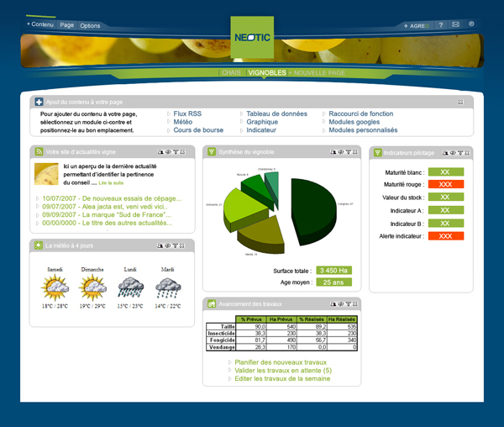Close the Indicateurs pilotage widget
This screenshot has height=427, width=504.
coord(467,153)
